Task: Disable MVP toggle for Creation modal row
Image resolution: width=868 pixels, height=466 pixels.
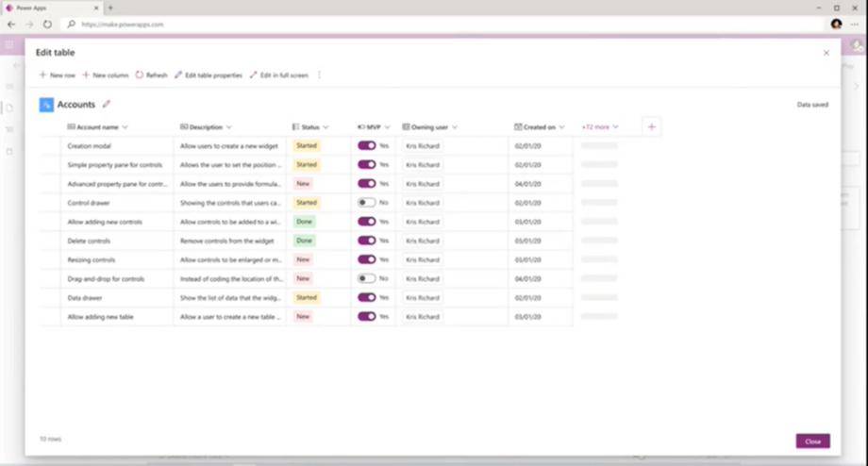Action: [366, 146]
